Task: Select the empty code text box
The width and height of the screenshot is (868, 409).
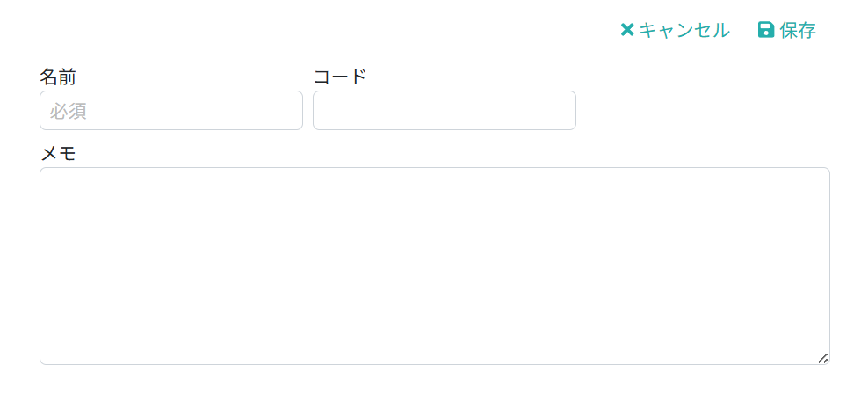Action: (445, 111)
